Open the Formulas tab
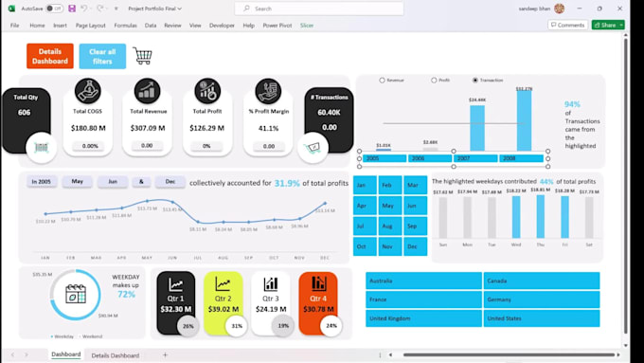 click(125, 25)
